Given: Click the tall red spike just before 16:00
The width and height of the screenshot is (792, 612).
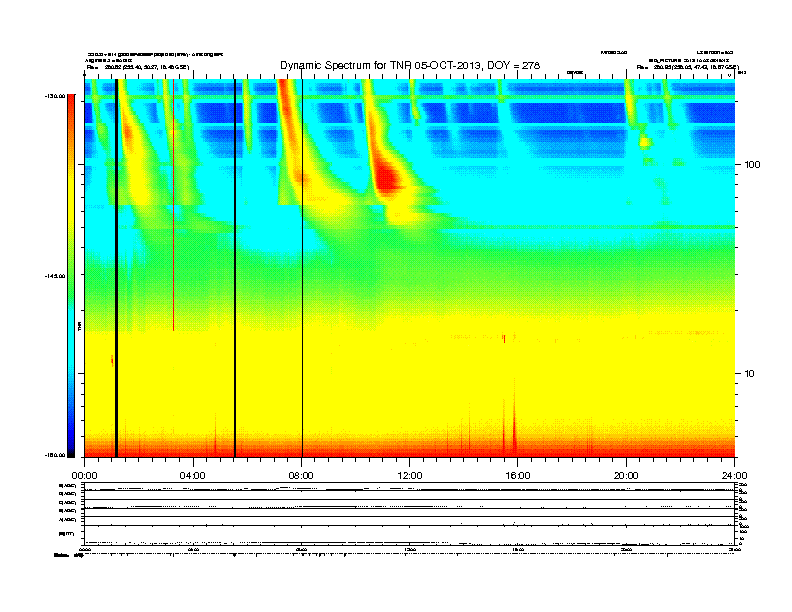Looking at the screenshot, I should click(515, 419).
